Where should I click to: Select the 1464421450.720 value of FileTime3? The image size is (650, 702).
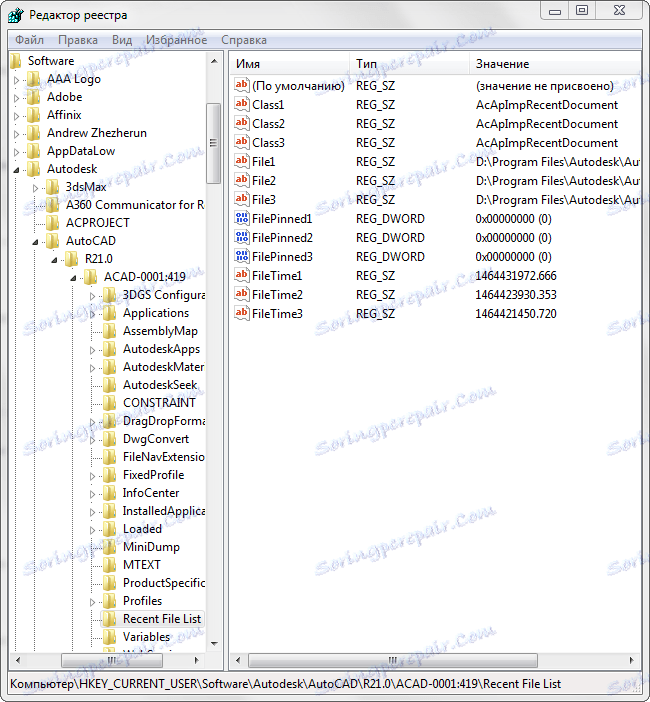(x=516, y=314)
